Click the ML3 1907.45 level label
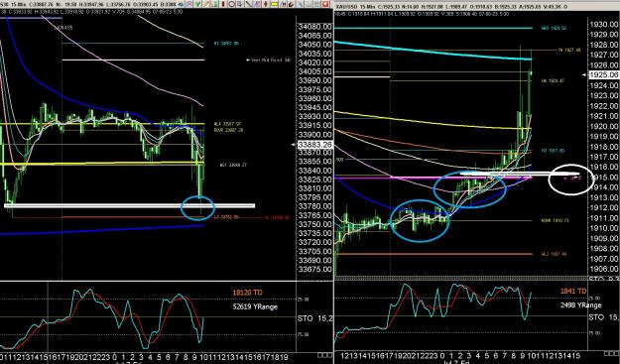The image size is (620, 364). click(x=554, y=254)
